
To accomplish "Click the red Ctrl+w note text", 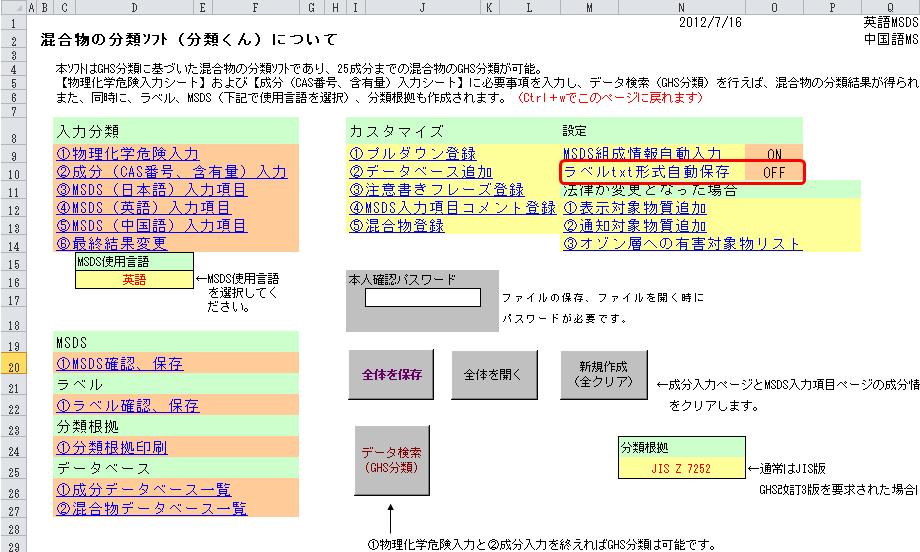I will (x=610, y=97).
